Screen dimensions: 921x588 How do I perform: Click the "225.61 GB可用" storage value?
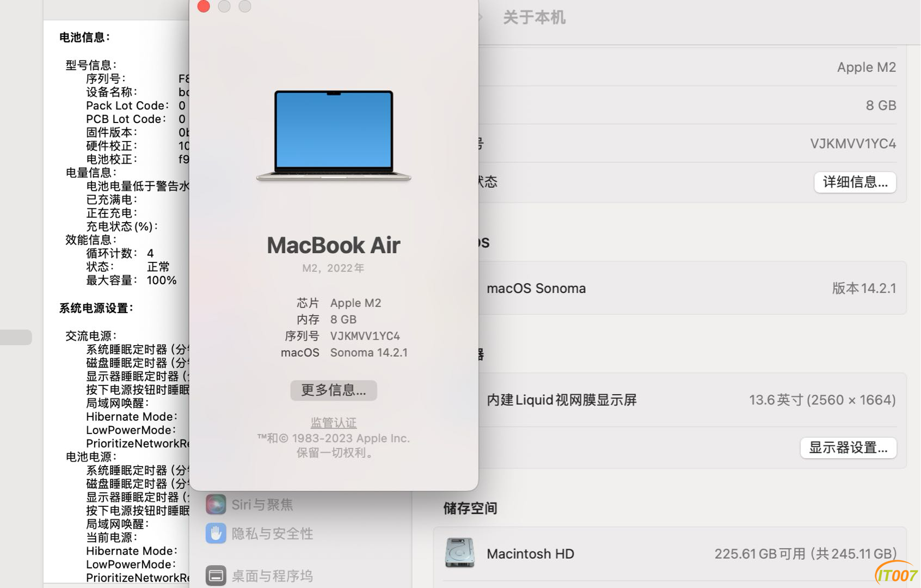(760, 554)
